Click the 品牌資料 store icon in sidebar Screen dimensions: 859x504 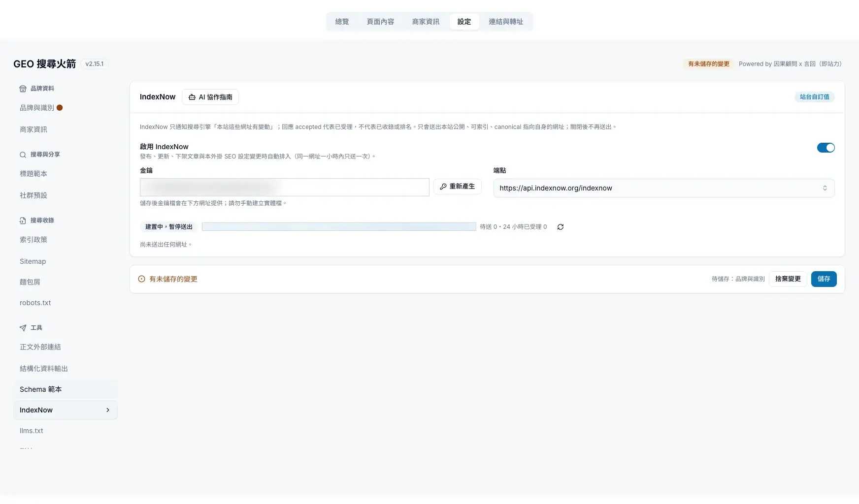coord(23,89)
